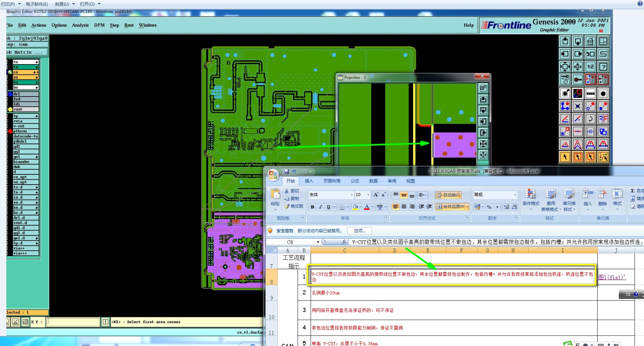Click the 选项... security options button
644x346 pixels.
click(360, 231)
